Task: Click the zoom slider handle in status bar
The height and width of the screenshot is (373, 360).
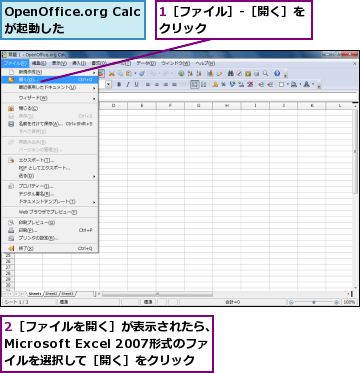Action: tap(314, 302)
